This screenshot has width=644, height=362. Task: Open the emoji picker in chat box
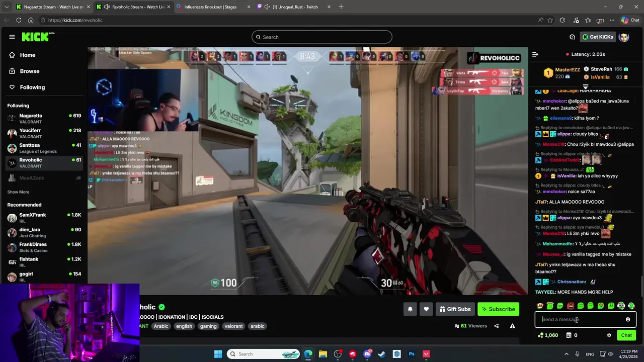[x=628, y=319]
